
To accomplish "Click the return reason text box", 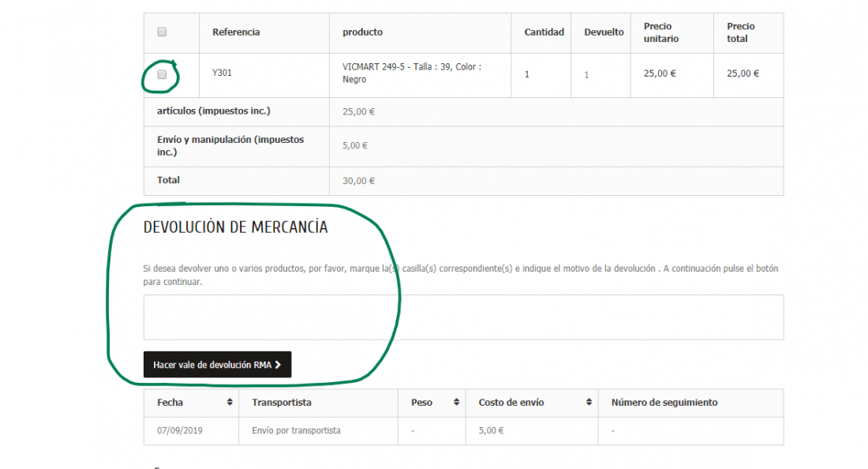I will pos(463,317).
